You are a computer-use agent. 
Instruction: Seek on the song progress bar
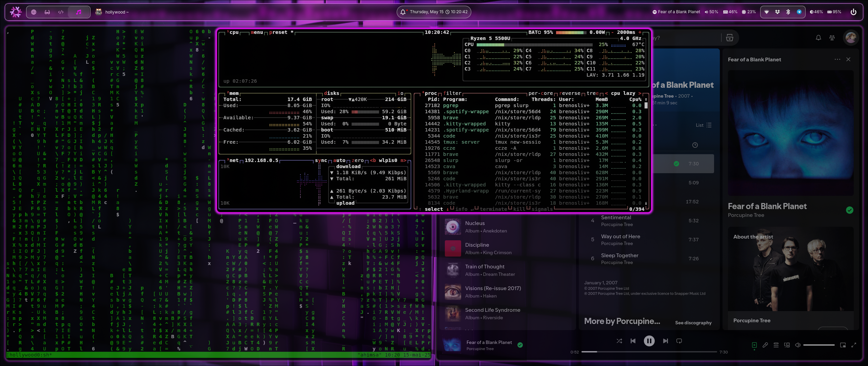click(x=649, y=352)
